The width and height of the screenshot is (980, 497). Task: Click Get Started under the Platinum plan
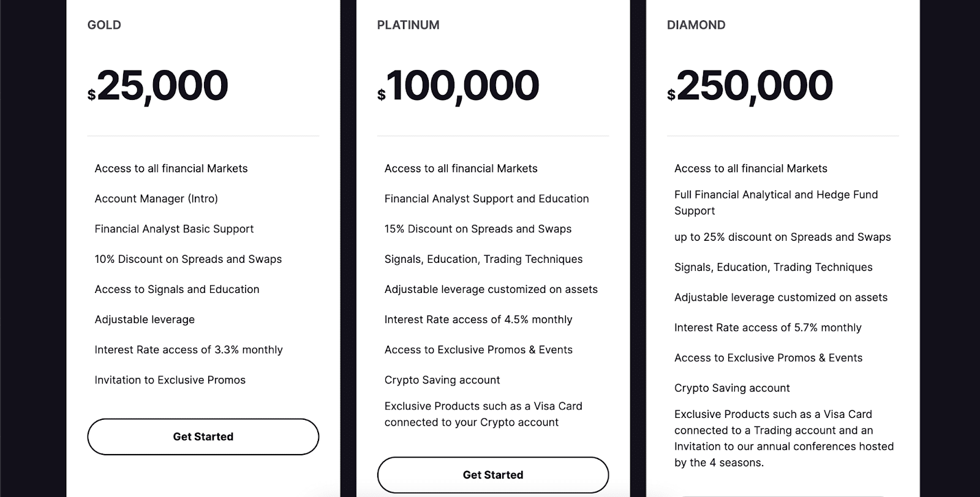[493, 475]
